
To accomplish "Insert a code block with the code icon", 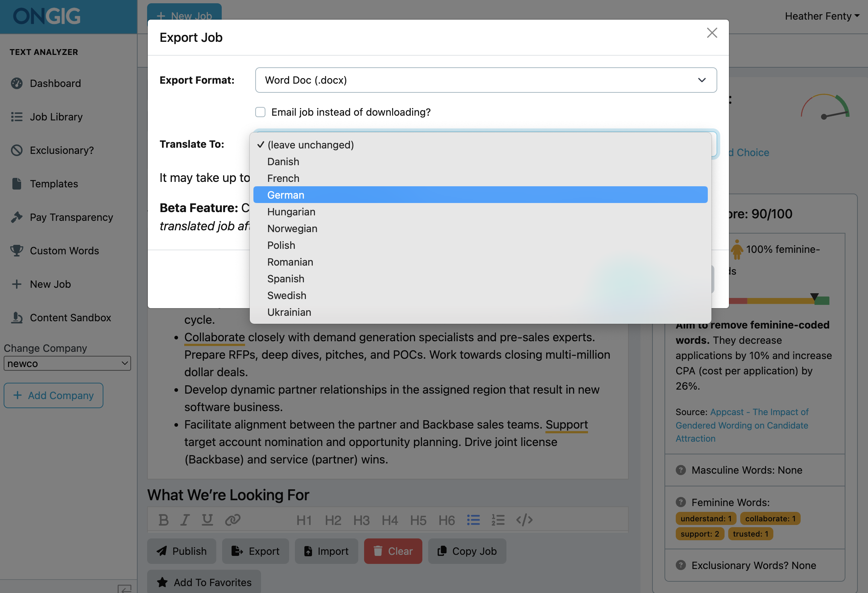I will [525, 520].
